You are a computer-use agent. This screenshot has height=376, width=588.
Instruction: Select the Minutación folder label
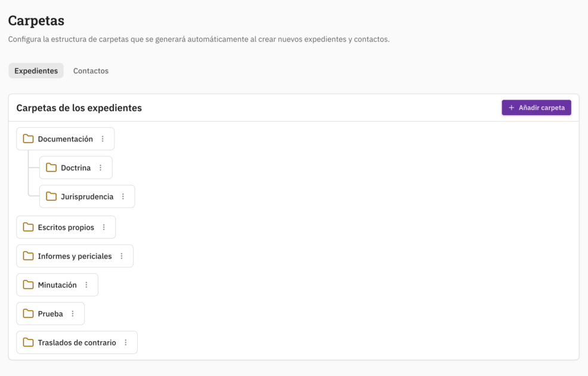click(57, 285)
